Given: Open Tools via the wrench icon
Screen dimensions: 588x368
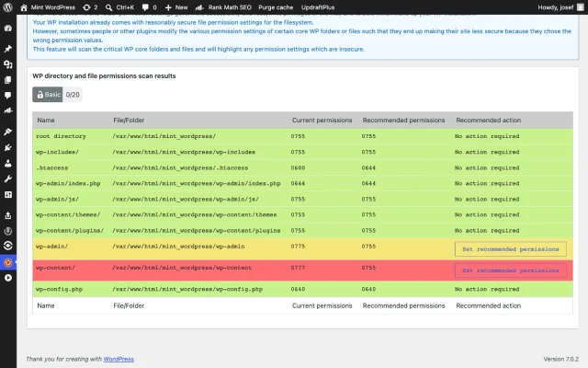Looking at the screenshot, I should [x=8, y=178].
